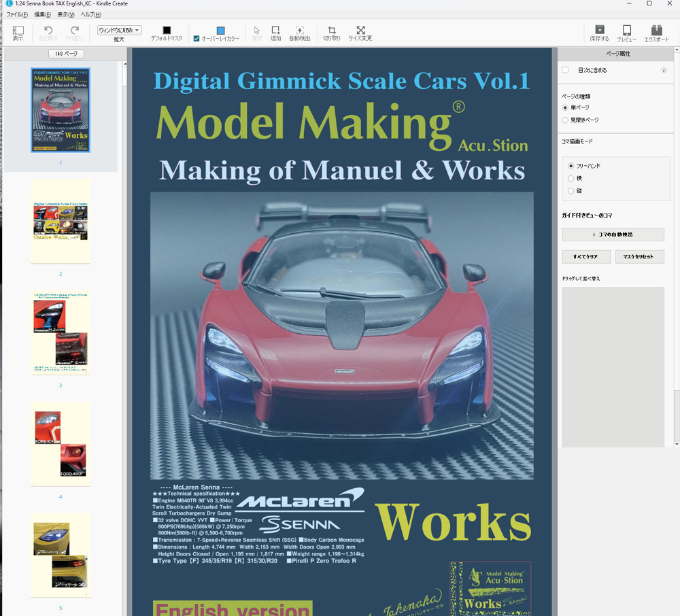Choose 縦 panel drawing mode
This screenshot has width=680, height=616.
pos(571,191)
